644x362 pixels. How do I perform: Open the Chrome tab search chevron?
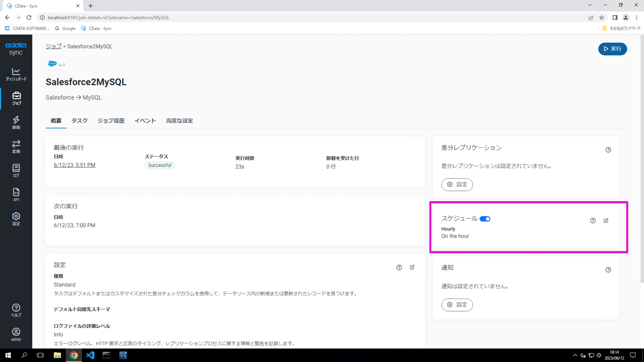590,5
